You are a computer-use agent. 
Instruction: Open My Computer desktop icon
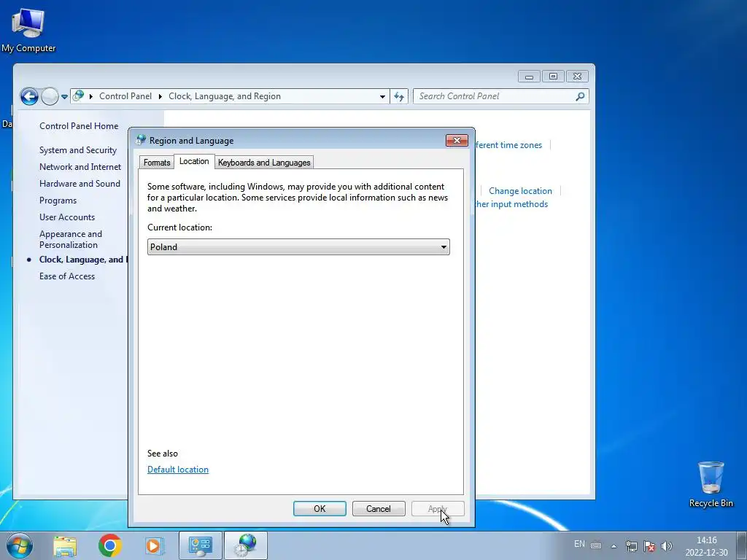coord(28,29)
